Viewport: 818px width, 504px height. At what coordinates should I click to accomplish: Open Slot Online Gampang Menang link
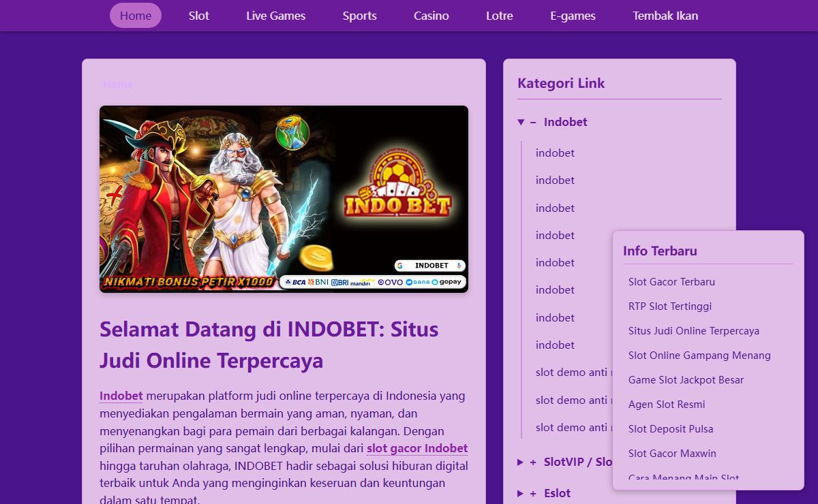click(x=699, y=355)
